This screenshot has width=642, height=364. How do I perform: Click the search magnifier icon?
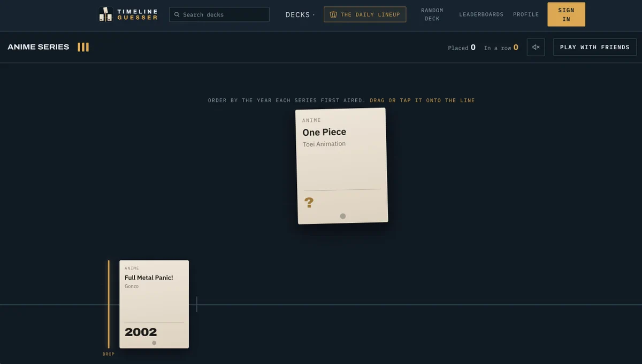177,14
